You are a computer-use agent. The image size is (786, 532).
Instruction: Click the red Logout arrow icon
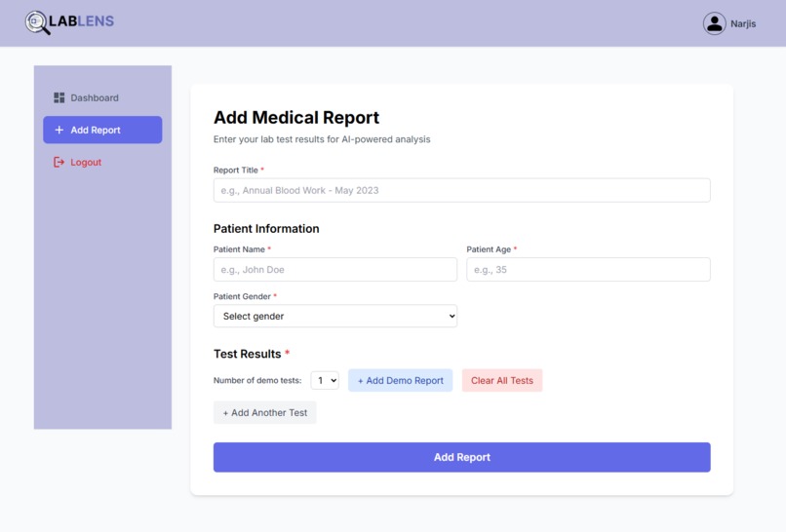tap(59, 162)
